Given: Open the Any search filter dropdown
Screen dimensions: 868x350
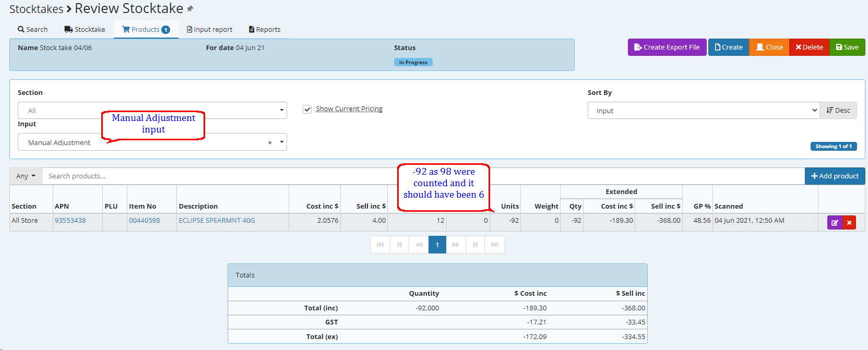Looking at the screenshot, I should pos(26,176).
